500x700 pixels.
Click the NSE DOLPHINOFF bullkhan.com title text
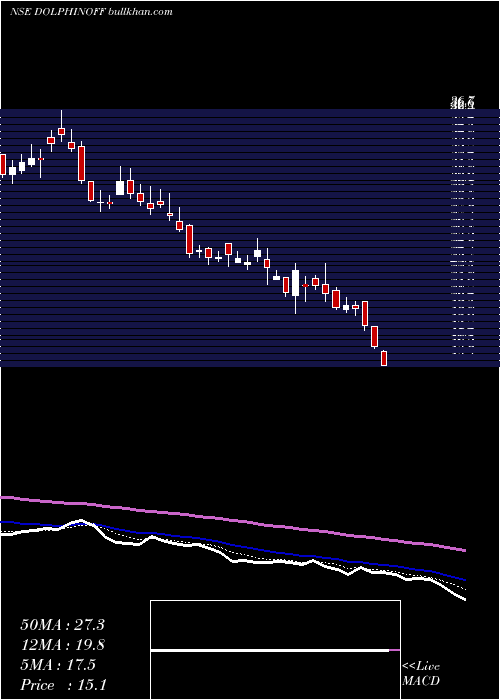[x=92, y=12]
